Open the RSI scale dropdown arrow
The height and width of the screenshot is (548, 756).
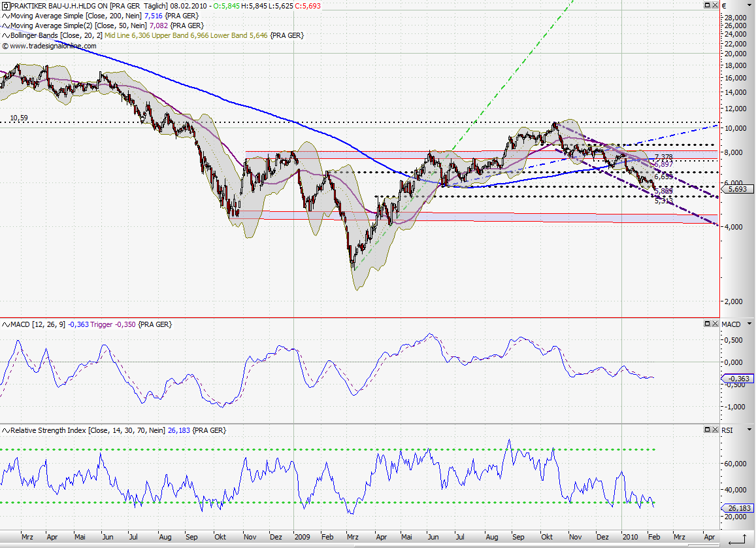pos(749,430)
